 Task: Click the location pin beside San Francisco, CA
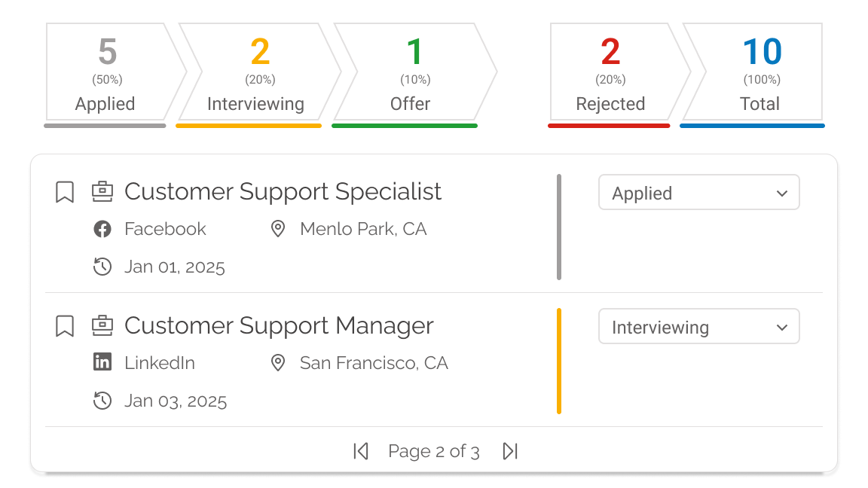click(278, 362)
